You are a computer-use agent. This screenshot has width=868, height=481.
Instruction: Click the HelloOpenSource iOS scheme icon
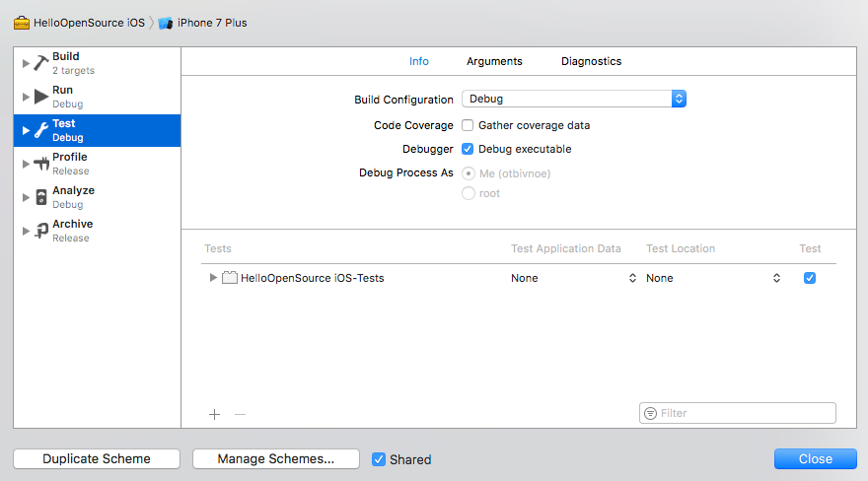22,23
